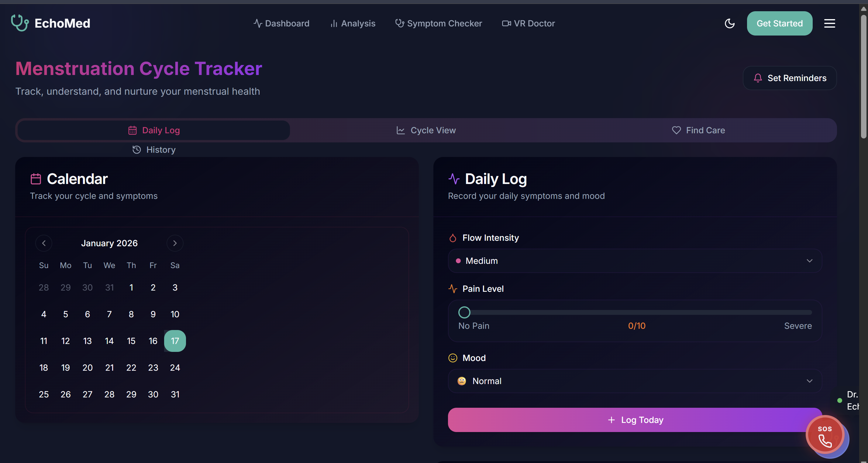This screenshot has height=463, width=868.
Task: Select January 22 in the calendar
Action: point(131,367)
